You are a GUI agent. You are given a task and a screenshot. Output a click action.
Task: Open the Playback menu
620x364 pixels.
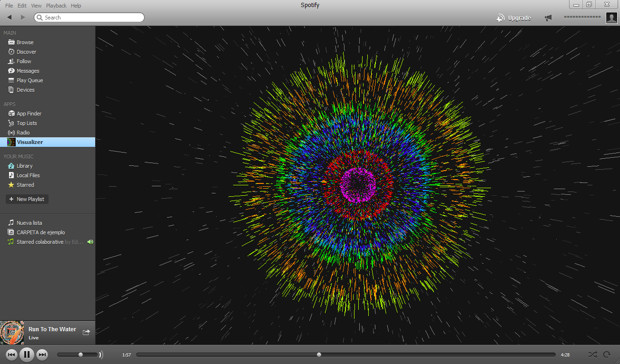(56, 6)
